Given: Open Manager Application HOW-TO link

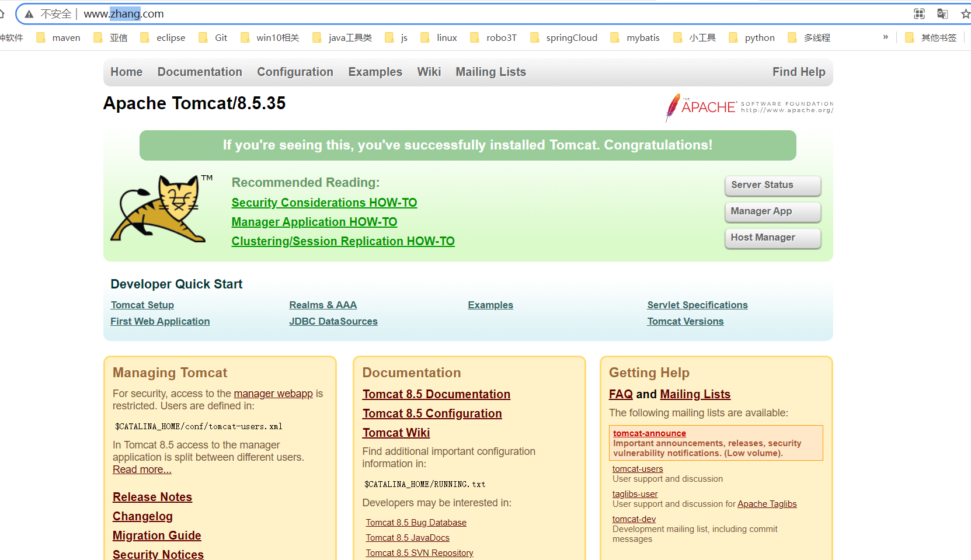Looking at the screenshot, I should pos(315,222).
